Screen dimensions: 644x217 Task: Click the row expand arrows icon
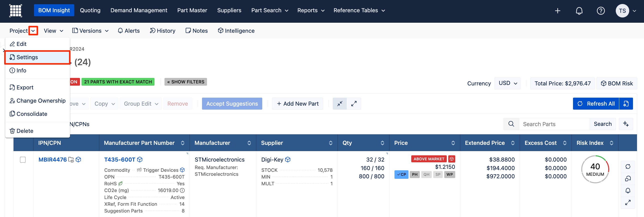[x=628, y=203]
